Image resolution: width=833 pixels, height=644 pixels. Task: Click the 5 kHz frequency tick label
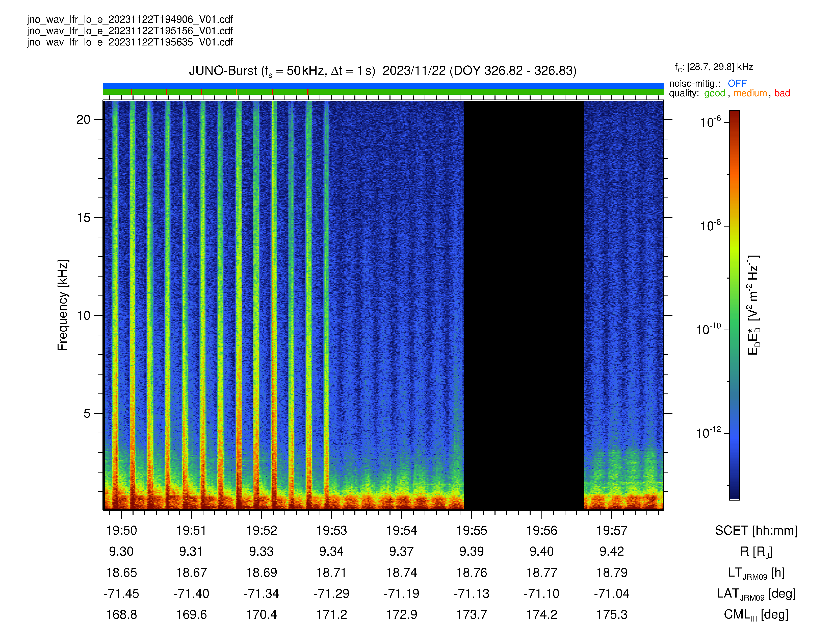click(87, 413)
